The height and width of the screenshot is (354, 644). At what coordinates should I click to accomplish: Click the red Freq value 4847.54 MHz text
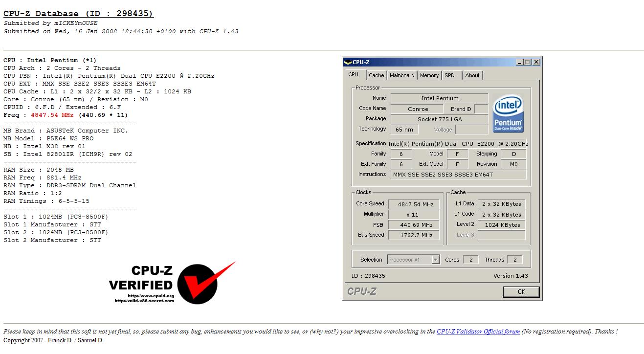tap(52, 115)
